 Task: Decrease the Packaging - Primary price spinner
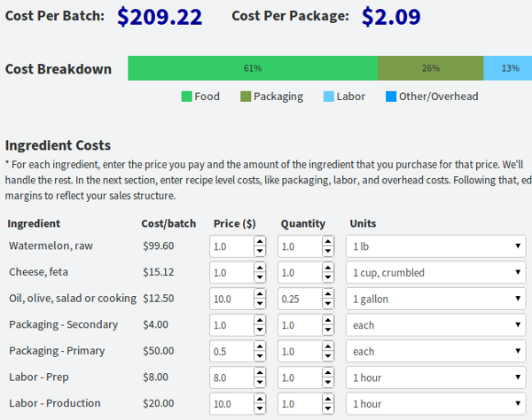tap(259, 356)
